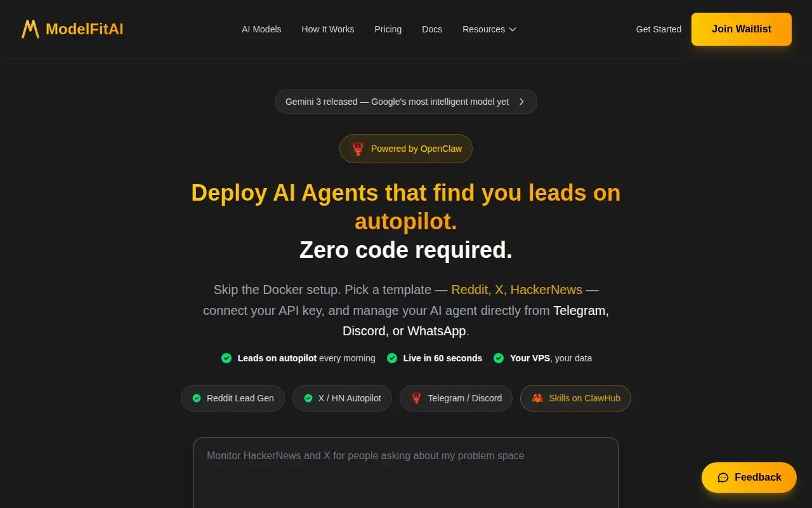The height and width of the screenshot is (508, 812).
Task: Go to How It Works section
Action: [x=328, y=29]
